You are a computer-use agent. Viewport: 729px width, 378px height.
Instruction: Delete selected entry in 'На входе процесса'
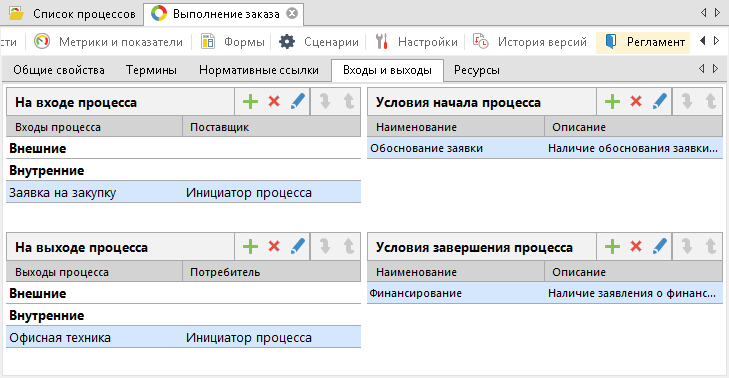click(274, 101)
